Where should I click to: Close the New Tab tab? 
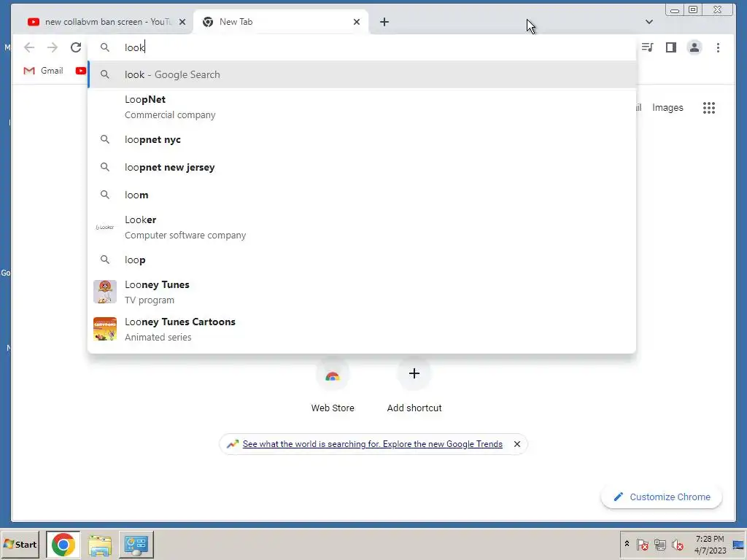click(x=356, y=22)
